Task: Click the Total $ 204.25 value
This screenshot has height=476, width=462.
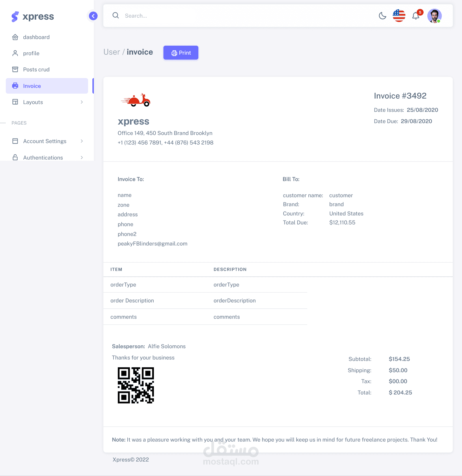Action: [x=400, y=392]
